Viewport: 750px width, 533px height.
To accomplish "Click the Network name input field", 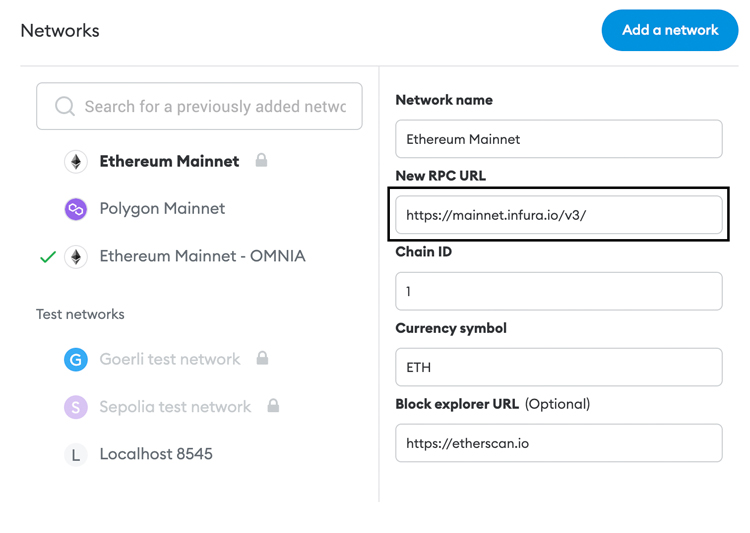I will tap(559, 139).
